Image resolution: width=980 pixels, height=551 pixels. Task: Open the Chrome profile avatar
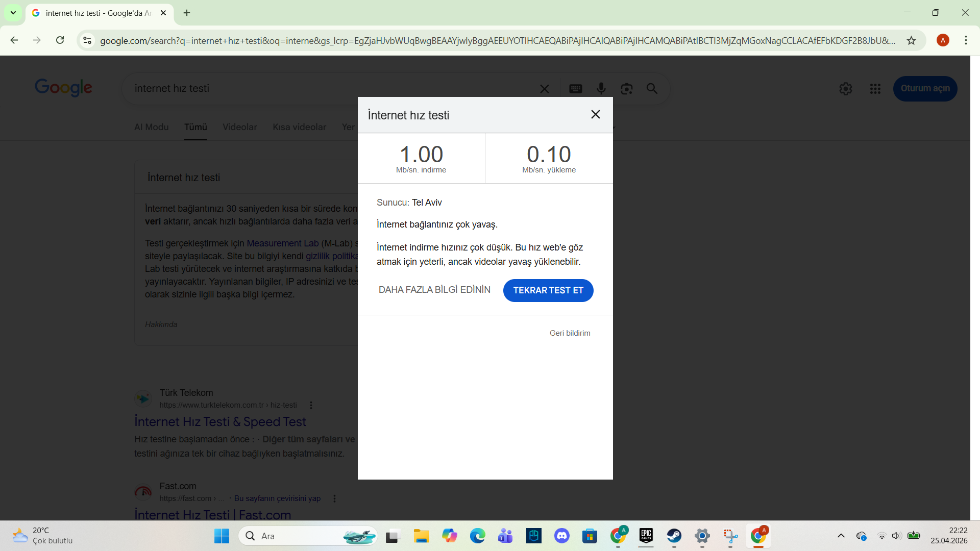[943, 40]
